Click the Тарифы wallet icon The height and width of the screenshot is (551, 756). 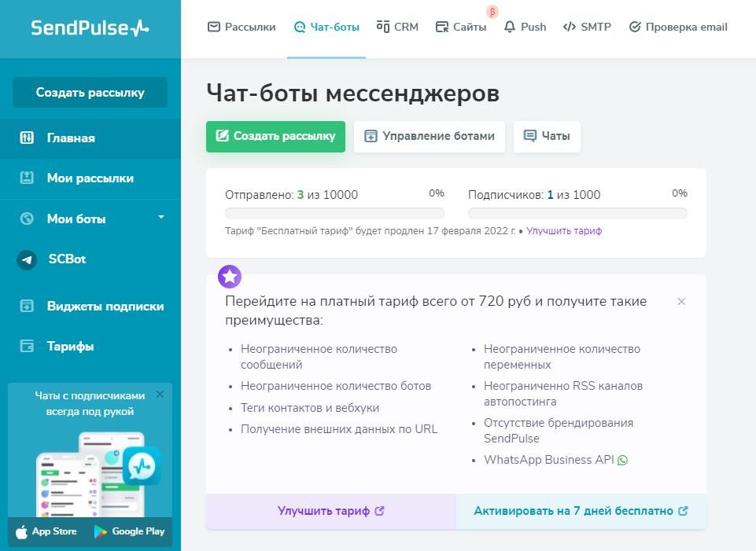[27, 346]
